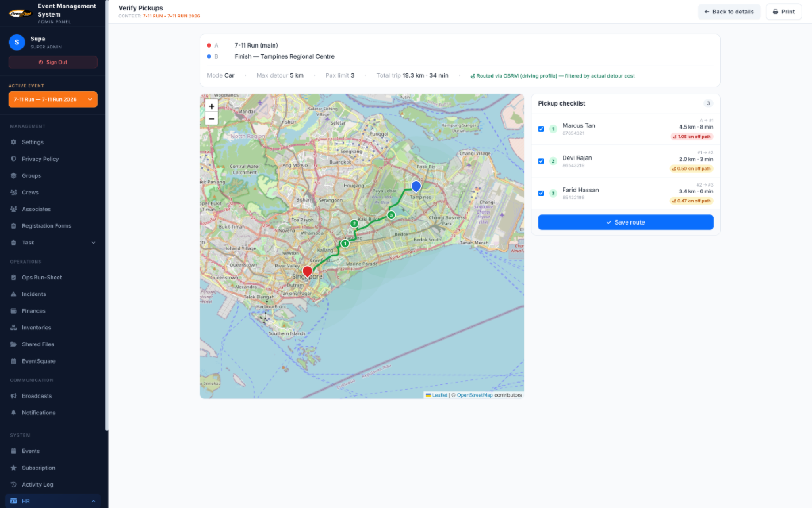Click the Activity Log history icon
Image resolution: width=812 pixels, height=508 pixels.
coord(13,484)
